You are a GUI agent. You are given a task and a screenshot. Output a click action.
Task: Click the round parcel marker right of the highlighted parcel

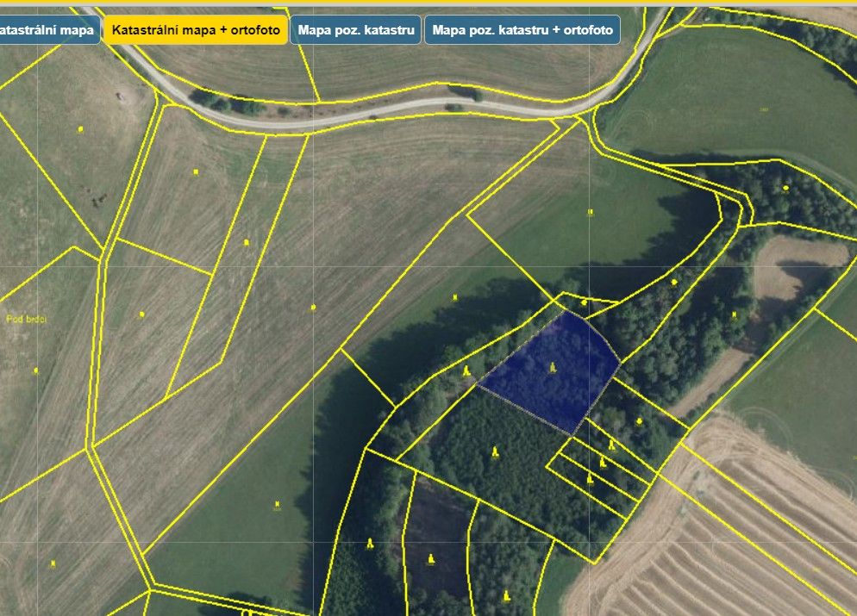[x=639, y=421]
